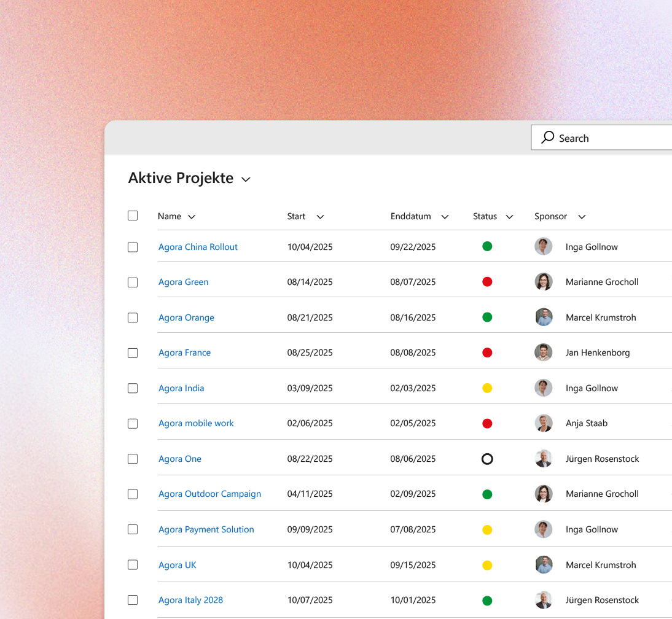Check the box for Agora One
The image size is (672, 619).
pyautogui.click(x=133, y=459)
